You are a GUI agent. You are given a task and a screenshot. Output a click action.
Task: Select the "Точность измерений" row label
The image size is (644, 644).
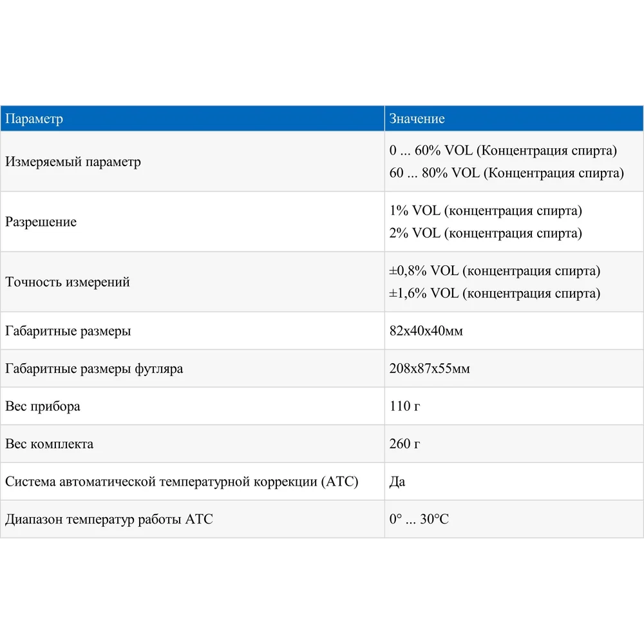[x=68, y=282]
